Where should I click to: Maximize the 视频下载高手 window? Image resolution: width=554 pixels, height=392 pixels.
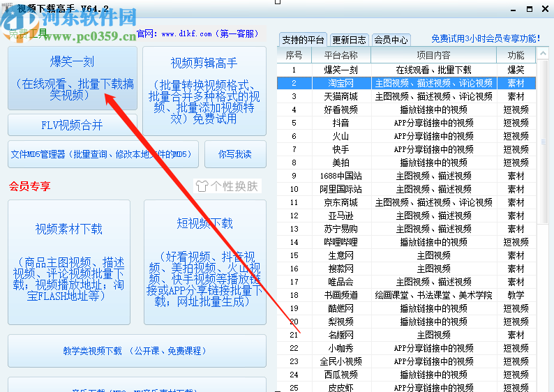point(530,9)
